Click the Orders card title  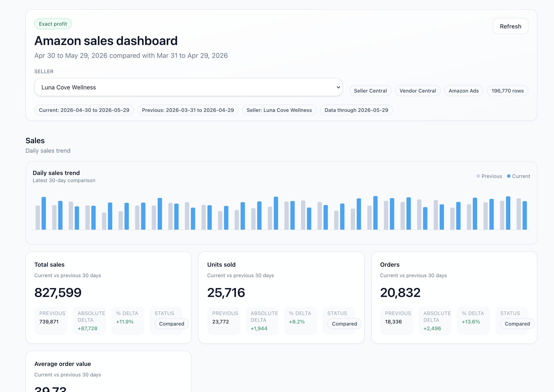390,265
